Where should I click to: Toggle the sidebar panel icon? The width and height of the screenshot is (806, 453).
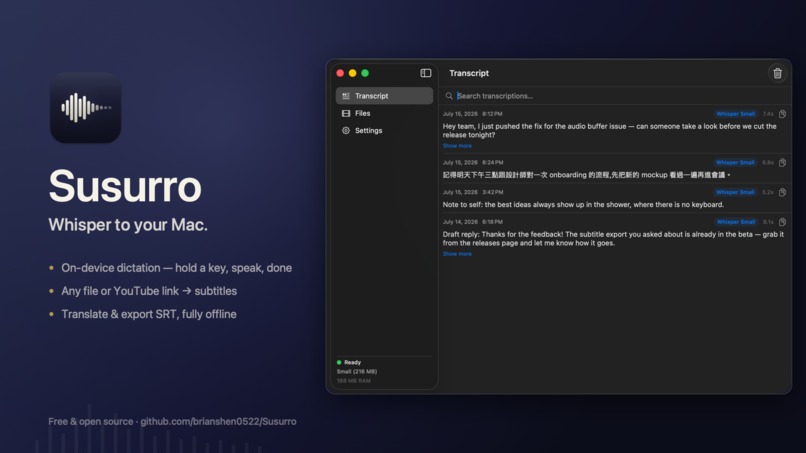point(426,73)
